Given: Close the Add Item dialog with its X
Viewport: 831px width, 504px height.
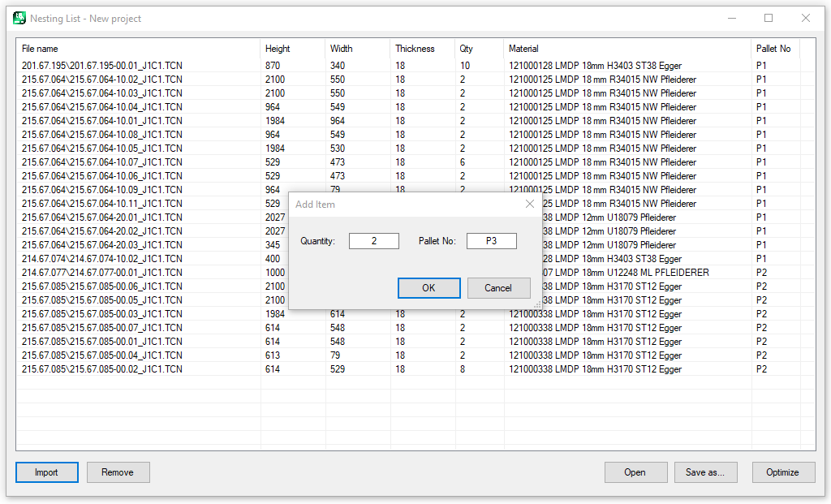Looking at the screenshot, I should (530, 204).
